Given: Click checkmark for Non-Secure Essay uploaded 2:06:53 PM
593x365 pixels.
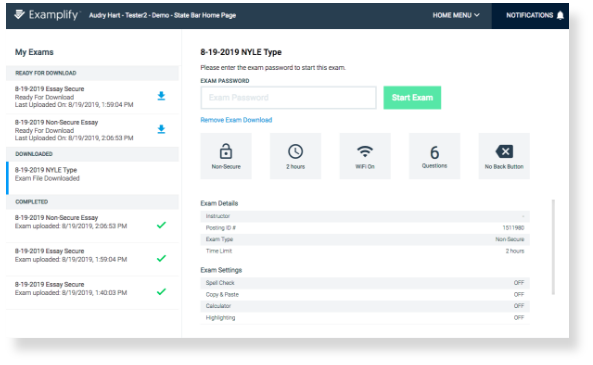Looking at the screenshot, I should tap(161, 225).
